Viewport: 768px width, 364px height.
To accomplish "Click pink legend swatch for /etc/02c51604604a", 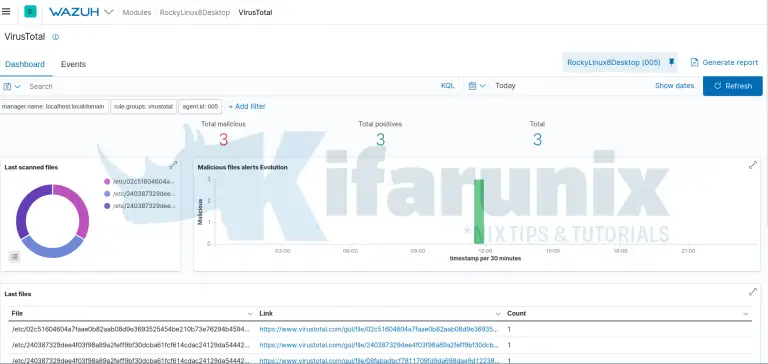I will pyautogui.click(x=107, y=182).
